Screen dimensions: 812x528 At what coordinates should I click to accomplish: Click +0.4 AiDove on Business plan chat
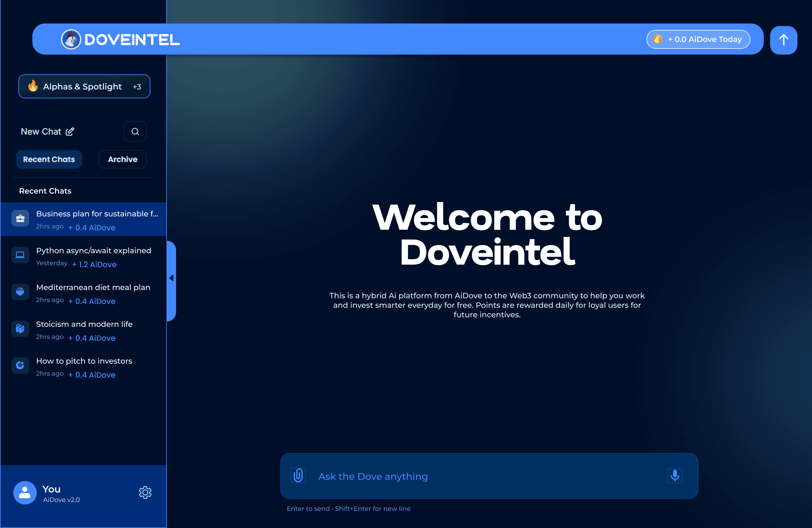point(92,228)
